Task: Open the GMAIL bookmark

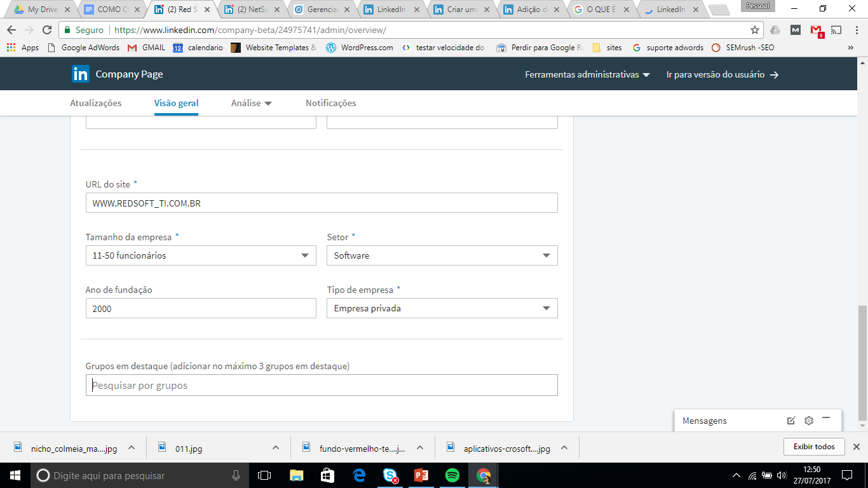Action: [146, 48]
